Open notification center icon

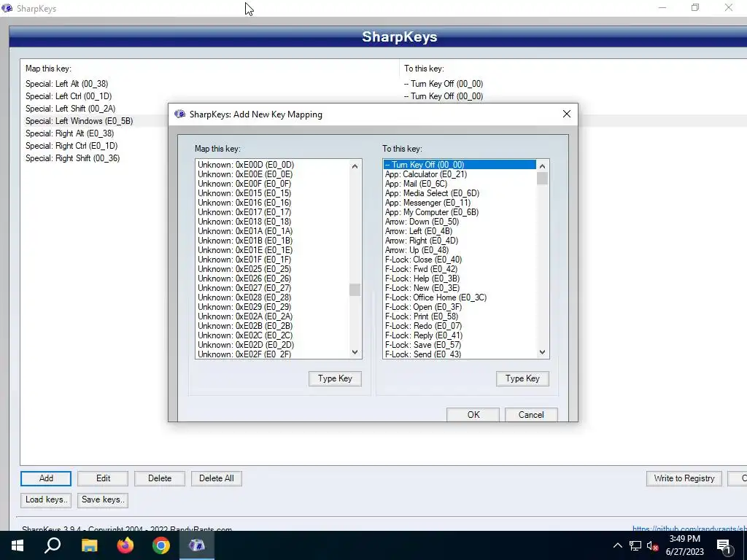[724, 545]
